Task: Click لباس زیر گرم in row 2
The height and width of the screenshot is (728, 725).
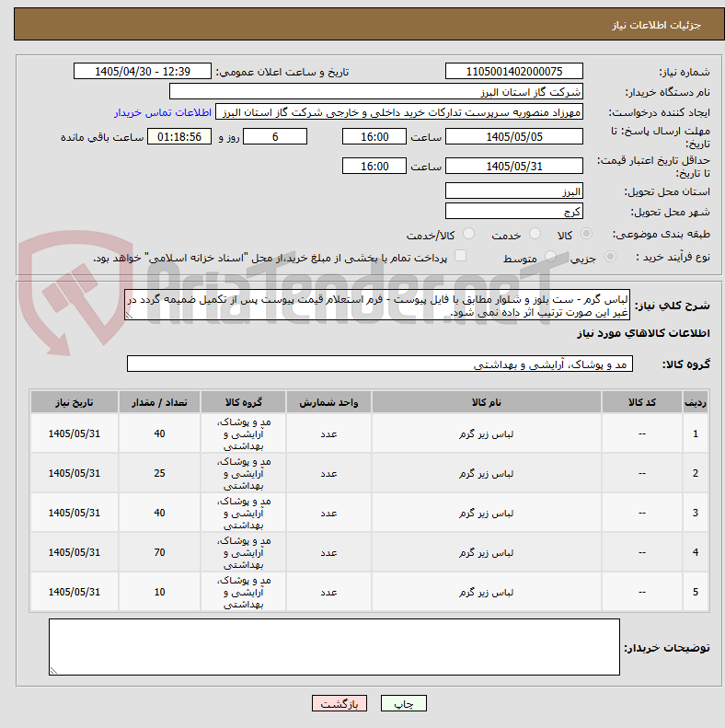Action: point(487,473)
